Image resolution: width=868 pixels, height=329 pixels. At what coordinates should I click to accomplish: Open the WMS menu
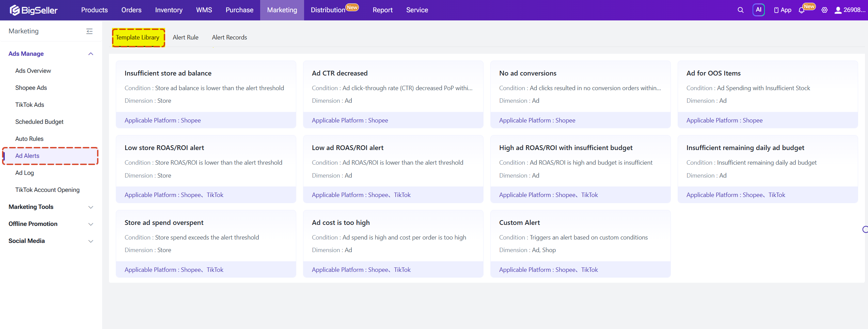pos(204,10)
